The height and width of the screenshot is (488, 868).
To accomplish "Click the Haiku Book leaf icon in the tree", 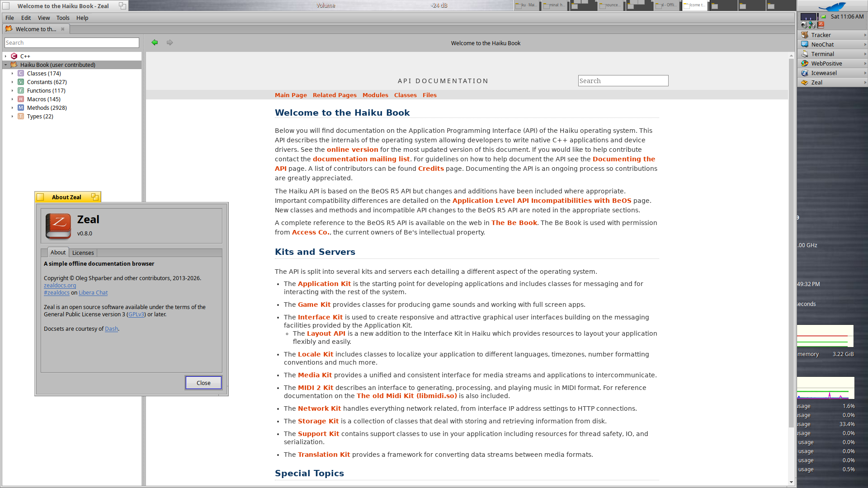I will click(14, 65).
